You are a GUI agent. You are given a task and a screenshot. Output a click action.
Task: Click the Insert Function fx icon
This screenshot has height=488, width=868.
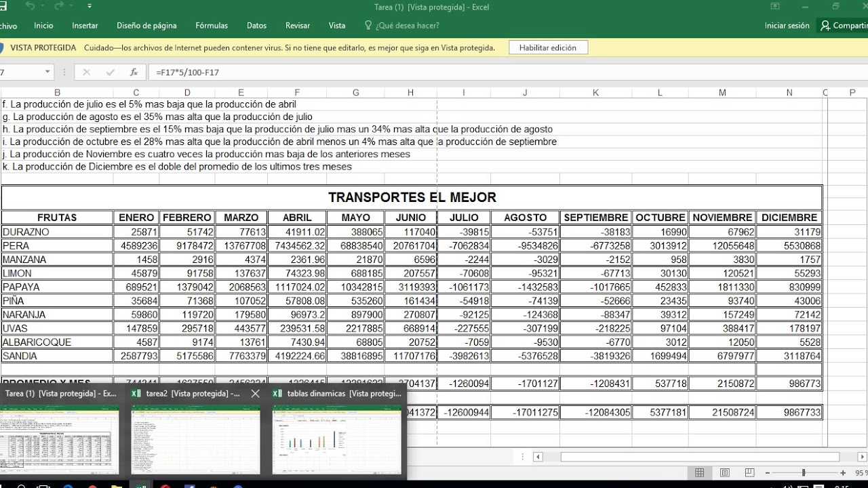click(134, 72)
